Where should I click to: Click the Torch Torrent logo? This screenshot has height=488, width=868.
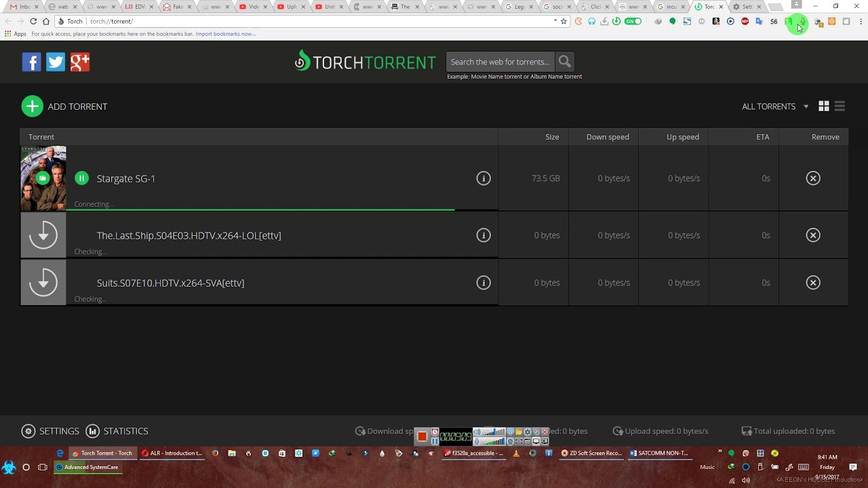(365, 62)
